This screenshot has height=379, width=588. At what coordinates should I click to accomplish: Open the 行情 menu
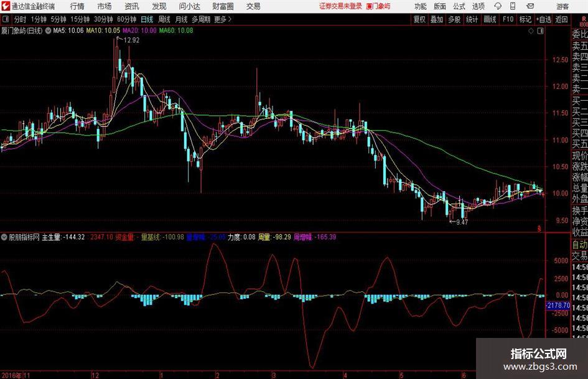pyautogui.click(x=77, y=6)
